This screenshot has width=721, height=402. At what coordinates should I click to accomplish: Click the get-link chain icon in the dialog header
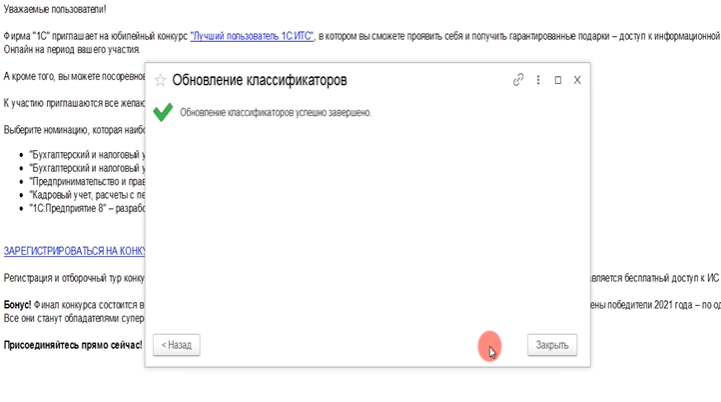pos(518,80)
